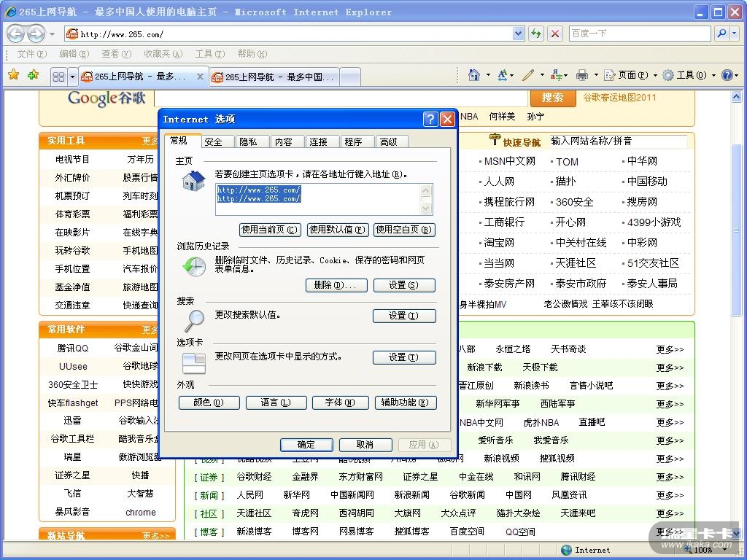Click the browser Back arrow button

click(x=16, y=34)
